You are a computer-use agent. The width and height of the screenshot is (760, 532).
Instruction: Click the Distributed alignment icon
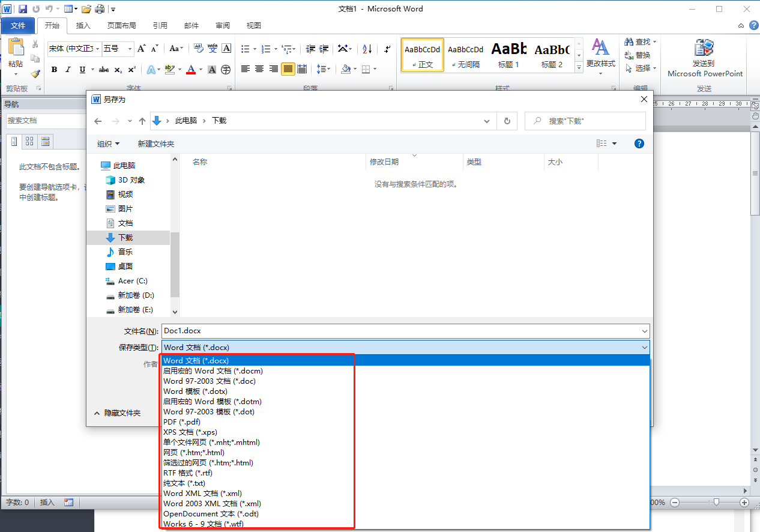coord(302,69)
